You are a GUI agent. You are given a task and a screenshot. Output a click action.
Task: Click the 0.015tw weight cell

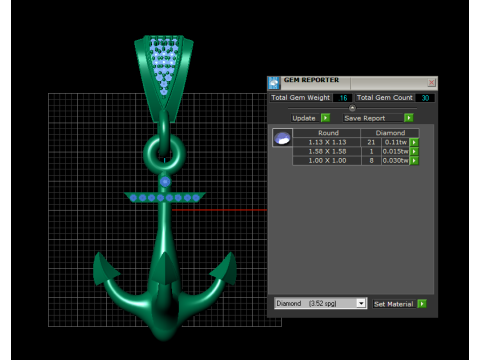395,151
